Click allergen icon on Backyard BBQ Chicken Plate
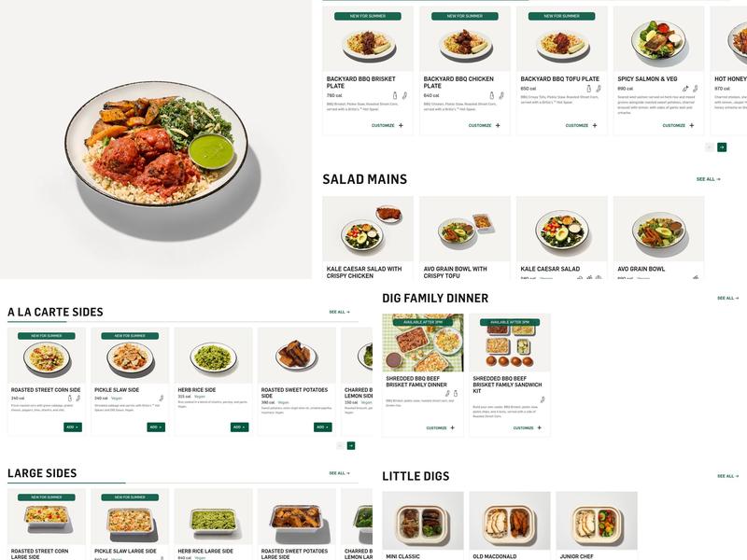The image size is (747, 560). (x=491, y=96)
